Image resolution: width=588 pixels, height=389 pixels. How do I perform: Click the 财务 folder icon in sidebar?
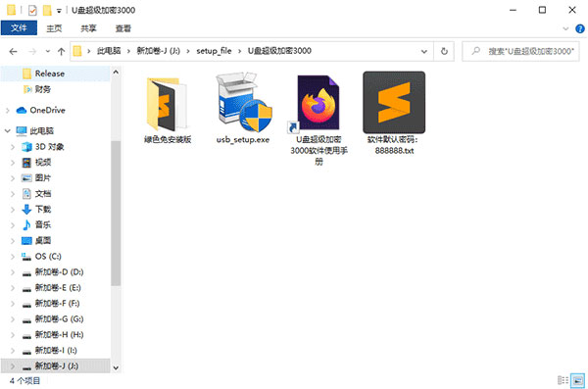tap(27, 89)
